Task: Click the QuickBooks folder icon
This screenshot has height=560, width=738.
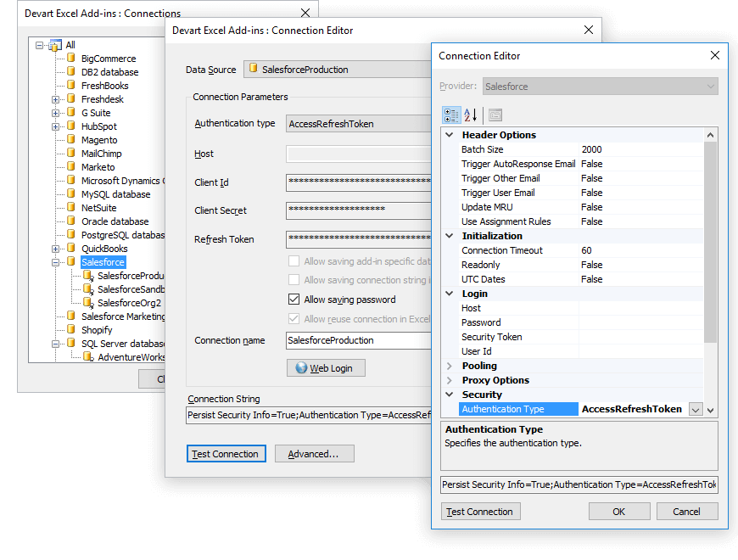Action: tap(71, 248)
